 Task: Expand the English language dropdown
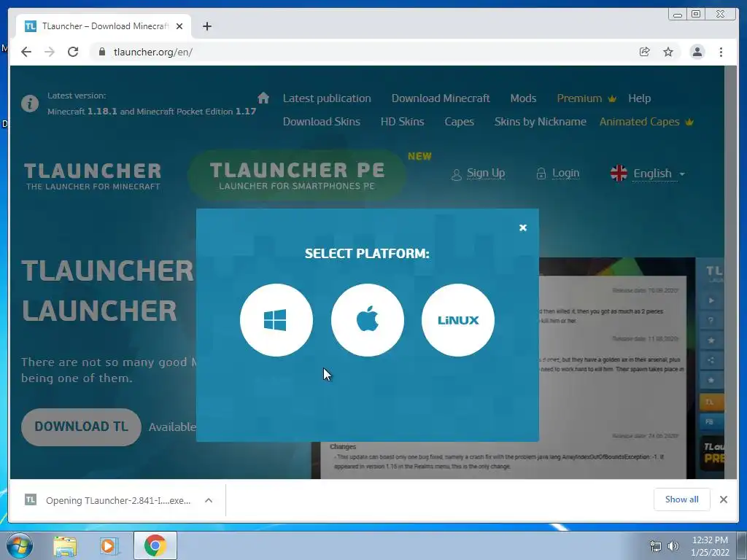659,174
